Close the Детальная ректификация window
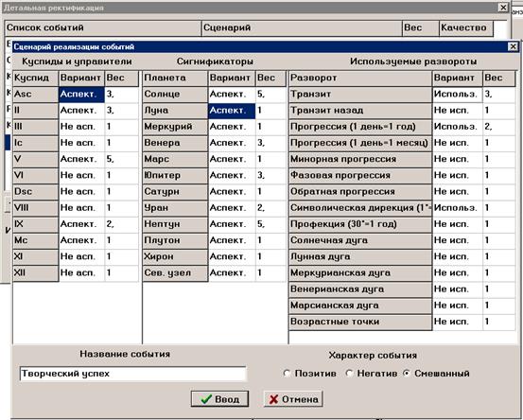The width and height of the screenshot is (523, 420). pos(503,8)
